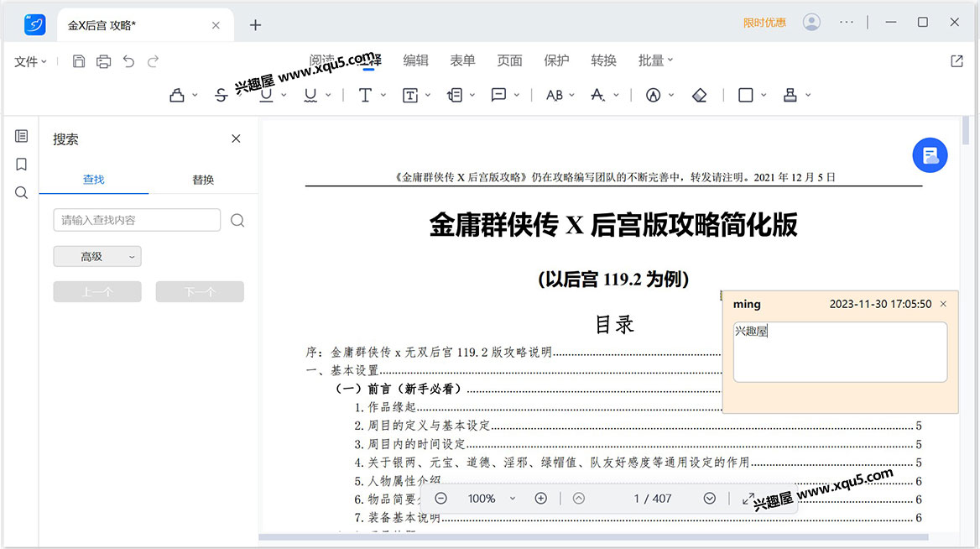The width and height of the screenshot is (980, 549).
Task: Activate the eraser tool
Action: click(700, 95)
